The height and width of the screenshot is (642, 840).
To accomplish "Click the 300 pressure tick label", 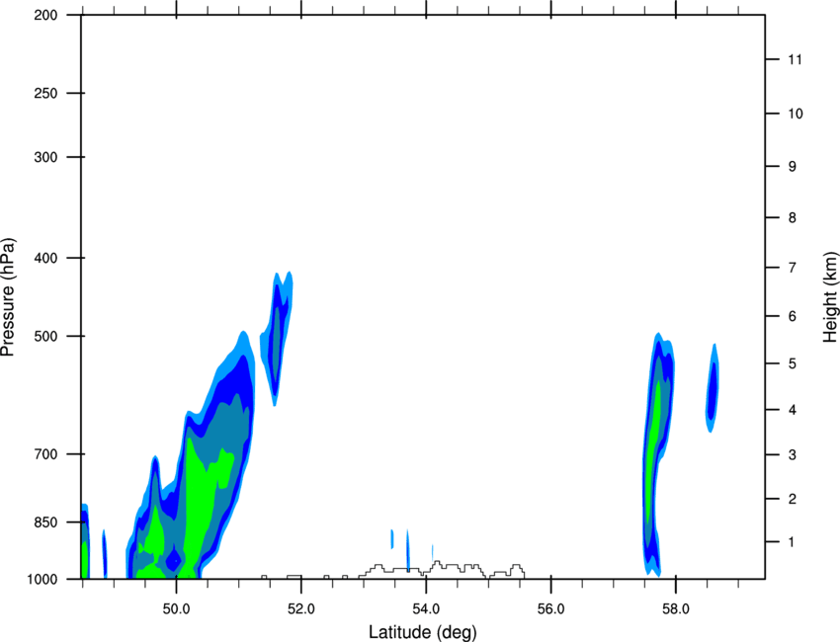I will pyautogui.click(x=45, y=157).
